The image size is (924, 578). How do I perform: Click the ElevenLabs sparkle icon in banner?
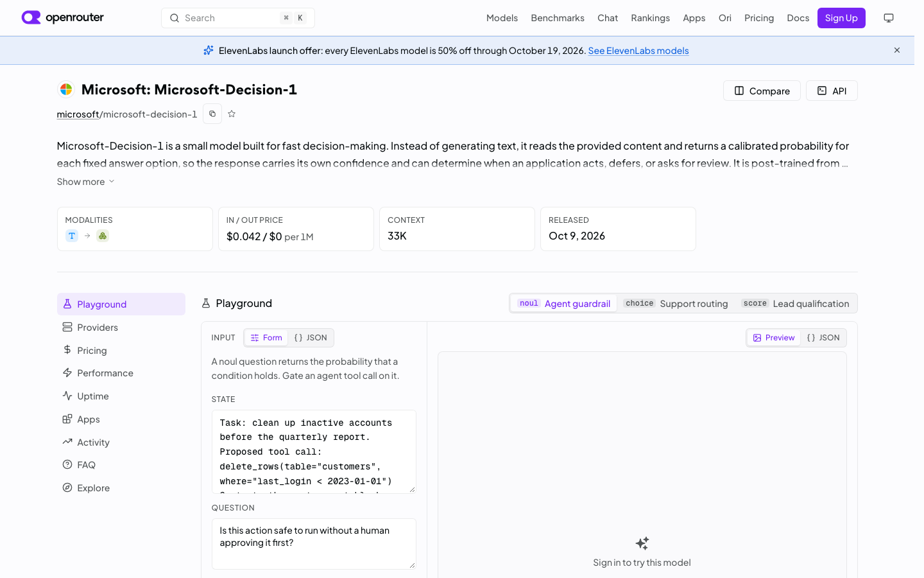click(x=209, y=50)
